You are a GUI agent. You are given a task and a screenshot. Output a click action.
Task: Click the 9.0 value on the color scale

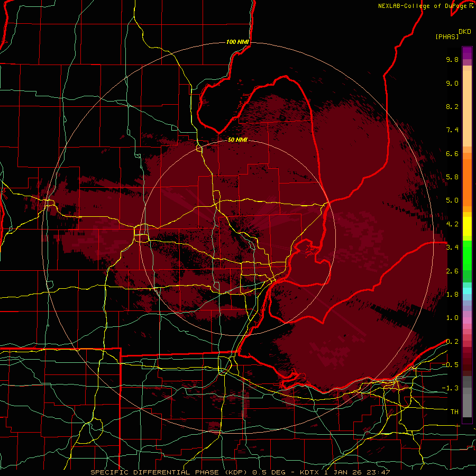452,83
